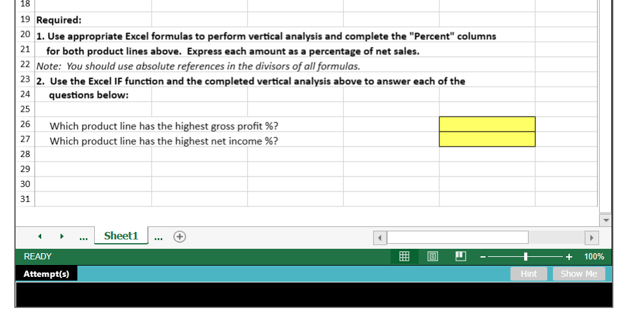Click the instruction '1. Use appropriate Excel formulas'
Image resolution: width=644 pixels, height=313 pixels.
pos(266,37)
